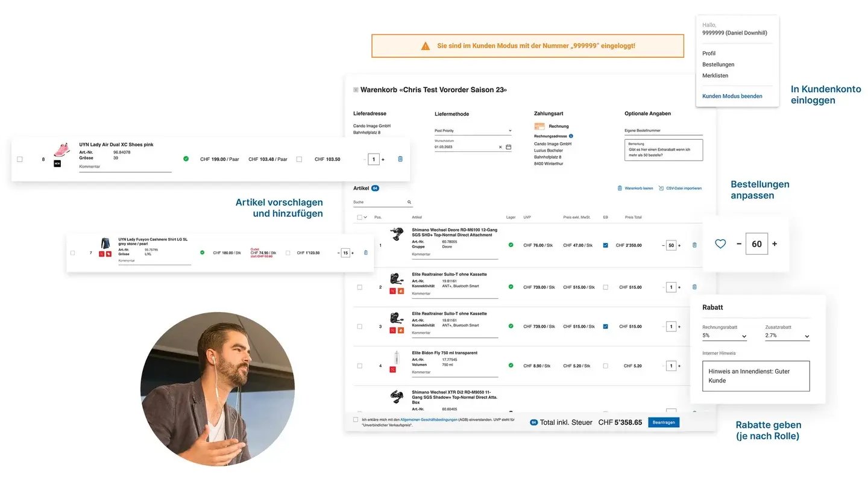This screenshot has height=488, width=868.
Task: Delete the UYN Lady Air Dual shoes row
Action: coord(400,159)
